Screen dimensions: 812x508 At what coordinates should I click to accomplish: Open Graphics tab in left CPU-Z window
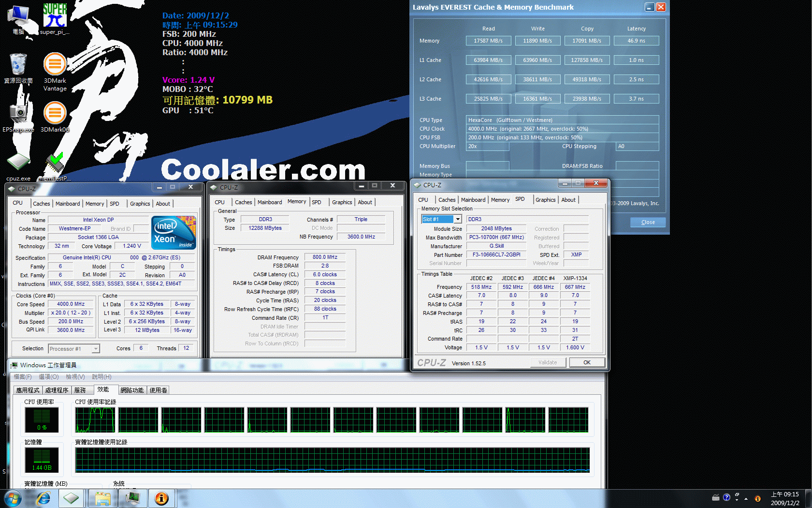pyautogui.click(x=140, y=204)
